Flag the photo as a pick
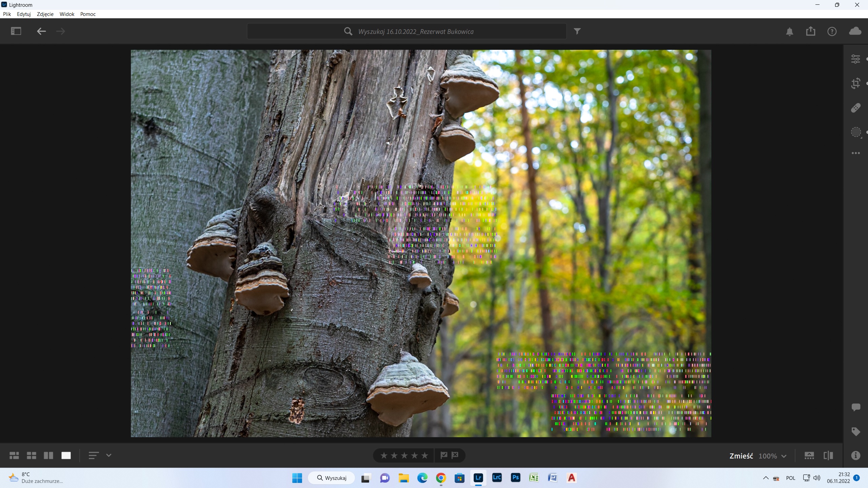 click(x=444, y=455)
